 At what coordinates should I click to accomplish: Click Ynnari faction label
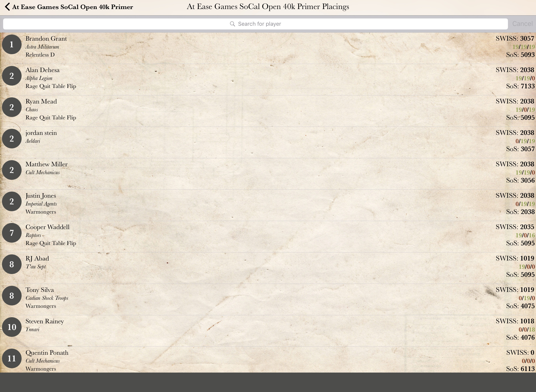point(32,329)
